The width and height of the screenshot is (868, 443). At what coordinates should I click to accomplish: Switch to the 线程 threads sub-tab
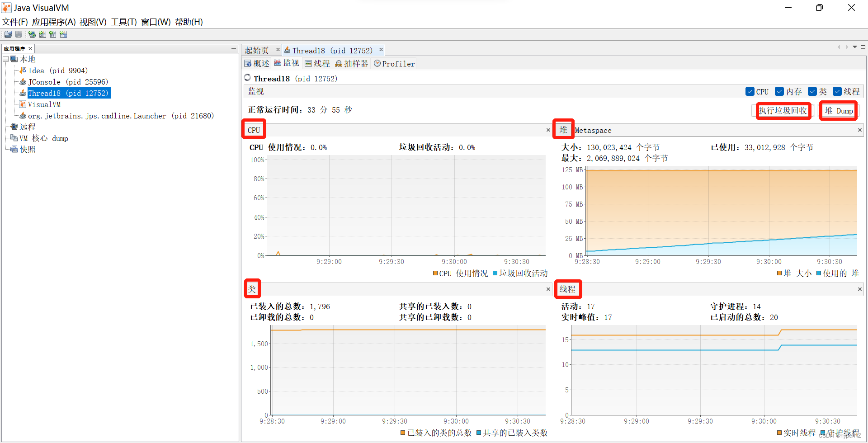(x=317, y=64)
